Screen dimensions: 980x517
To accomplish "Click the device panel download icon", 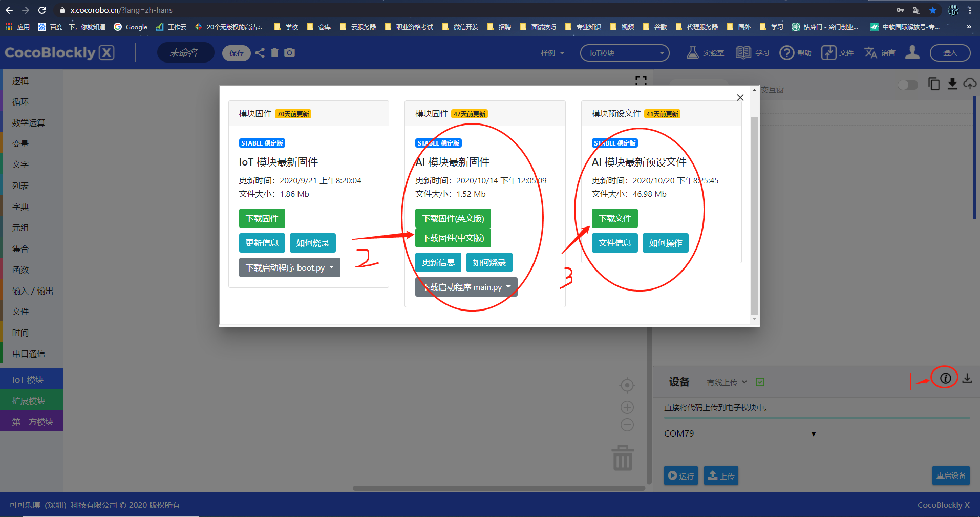I will (x=967, y=378).
